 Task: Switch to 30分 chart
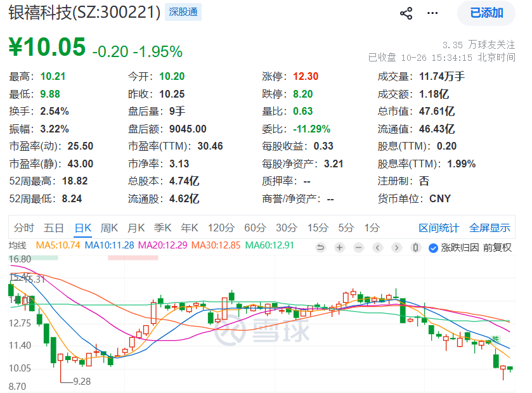click(x=287, y=228)
